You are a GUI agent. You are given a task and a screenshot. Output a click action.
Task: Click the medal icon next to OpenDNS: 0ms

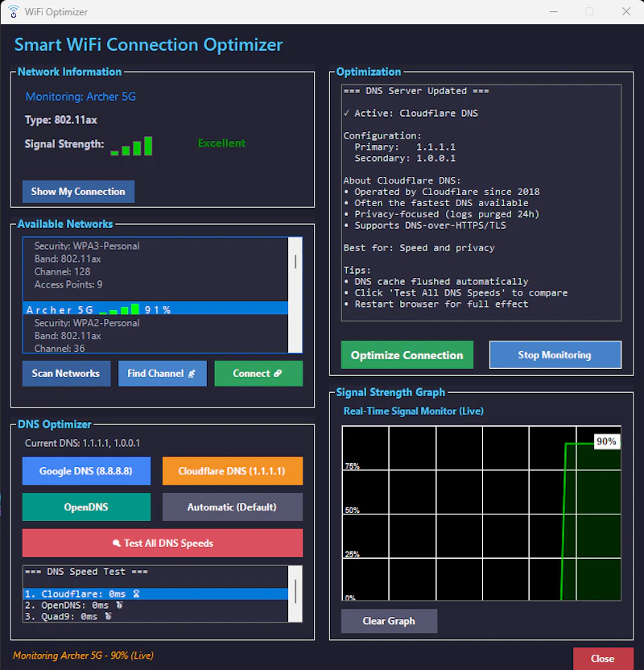coord(119,605)
